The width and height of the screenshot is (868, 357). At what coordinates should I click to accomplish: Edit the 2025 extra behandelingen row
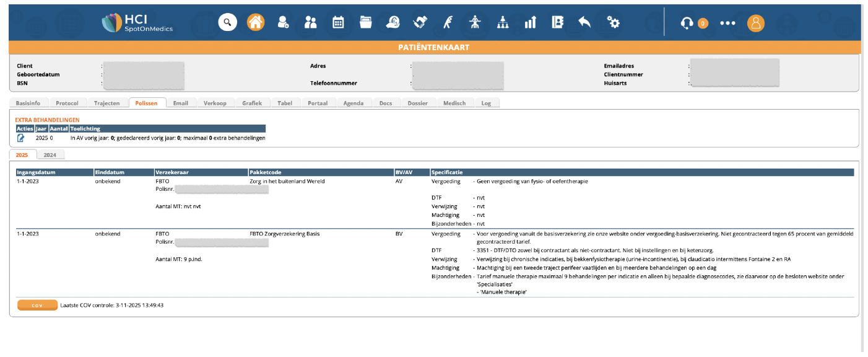(21, 138)
